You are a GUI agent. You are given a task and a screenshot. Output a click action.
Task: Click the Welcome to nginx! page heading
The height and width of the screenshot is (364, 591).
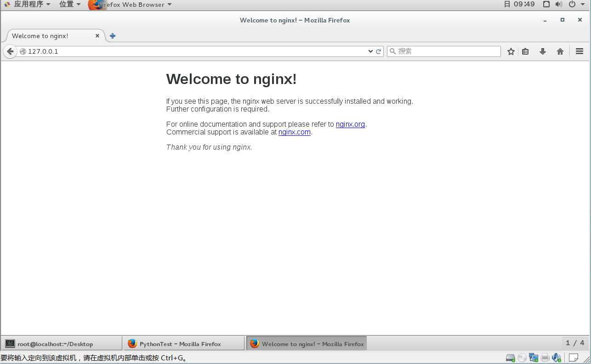click(x=231, y=79)
